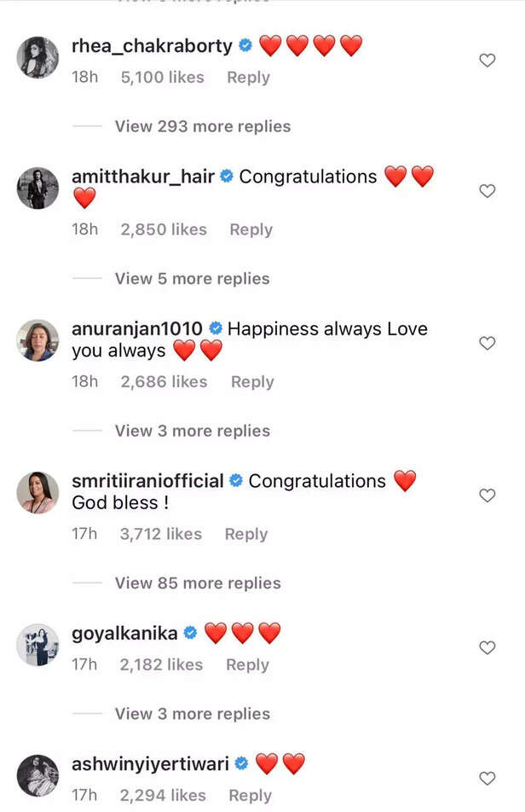Like amitthakur_hair's comment with the heart
This screenshot has width=525, height=812.
(x=487, y=191)
